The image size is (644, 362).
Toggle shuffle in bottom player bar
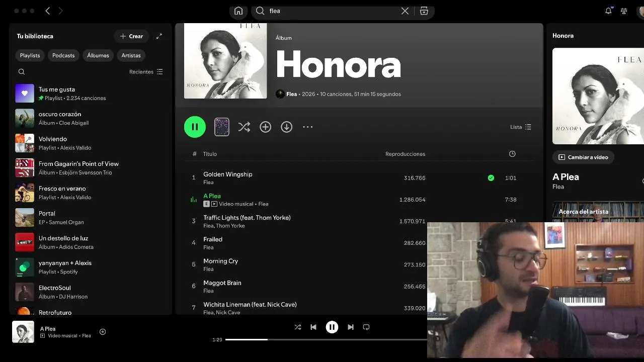coord(298,327)
